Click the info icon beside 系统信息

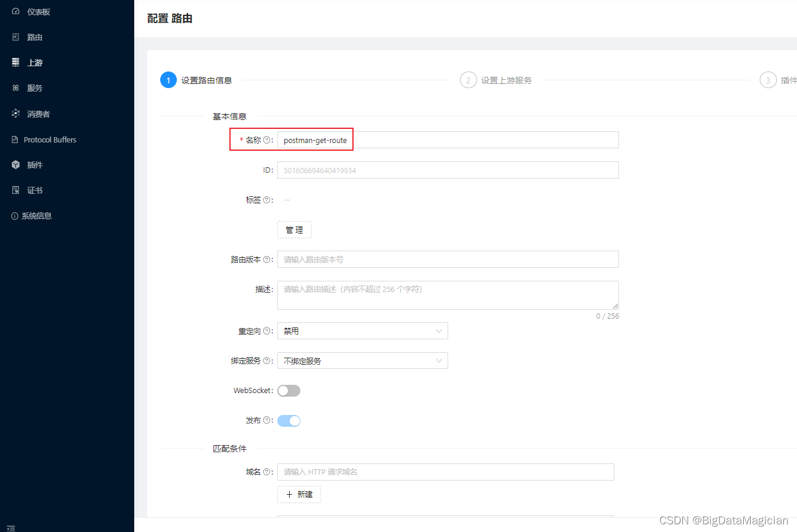pos(15,216)
